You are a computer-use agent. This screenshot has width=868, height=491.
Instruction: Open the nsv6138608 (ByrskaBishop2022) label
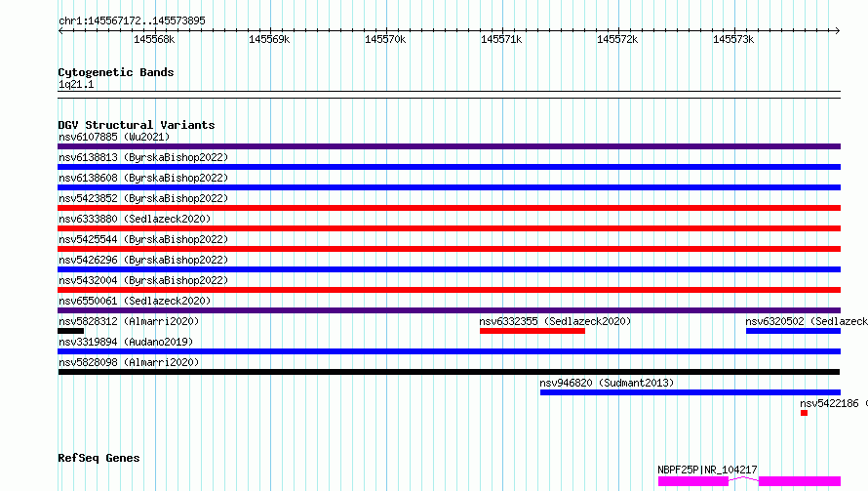click(143, 178)
